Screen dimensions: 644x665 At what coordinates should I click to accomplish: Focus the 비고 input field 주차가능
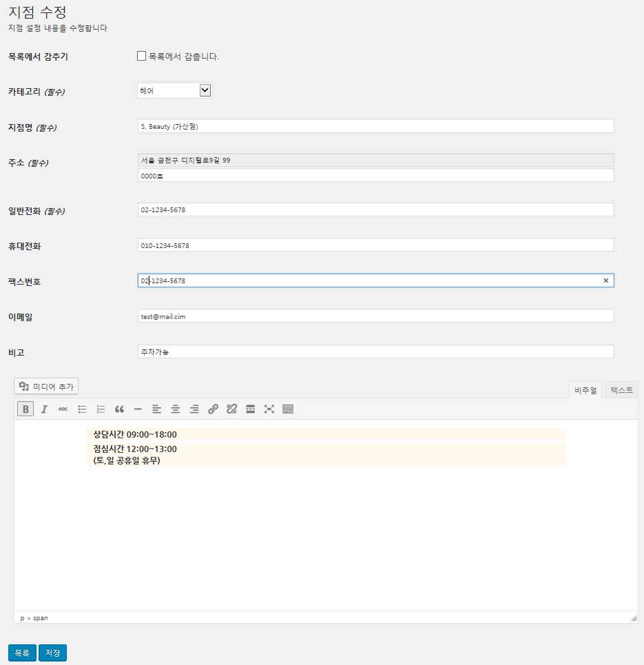(x=375, y=351)
